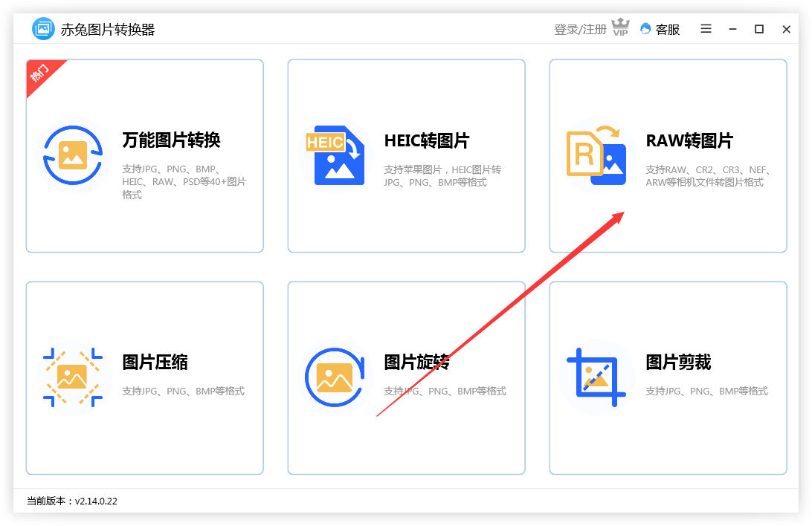Click the 当前版本：v2.14.0.22 status text
Screen dimensions: 812x526
[72, 501]
